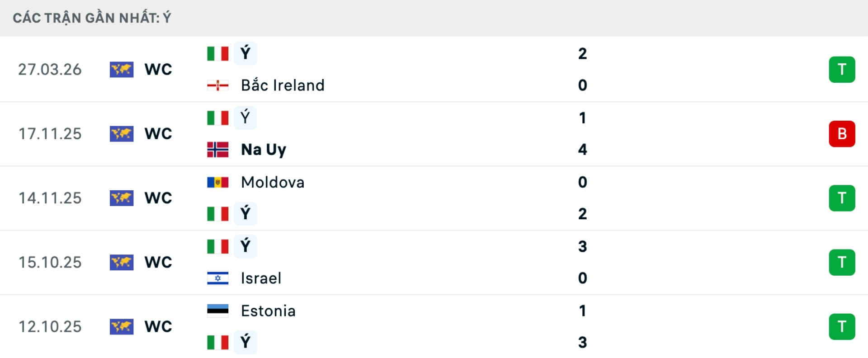Screen dimensions: 868x358
Task: Open the Estonia team link
Action: (x=268, y=311)
